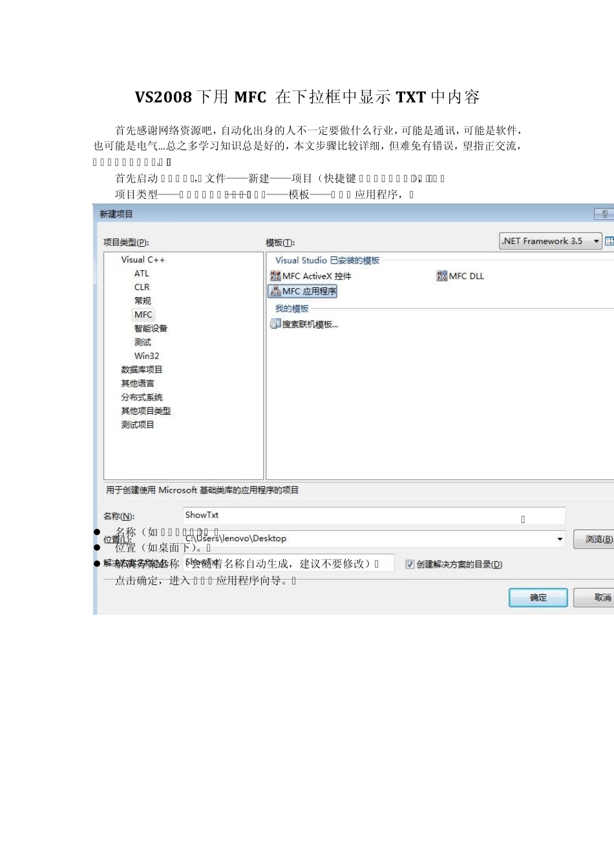Select 测试项目 project type
614x868 pixels.
(x=138, y=425)
